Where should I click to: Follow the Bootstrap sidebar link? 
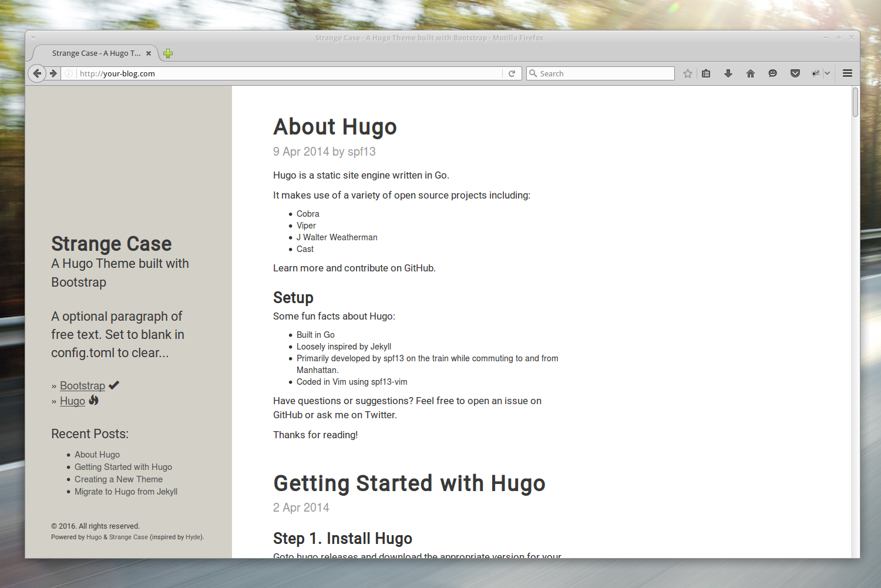point(82,386)
